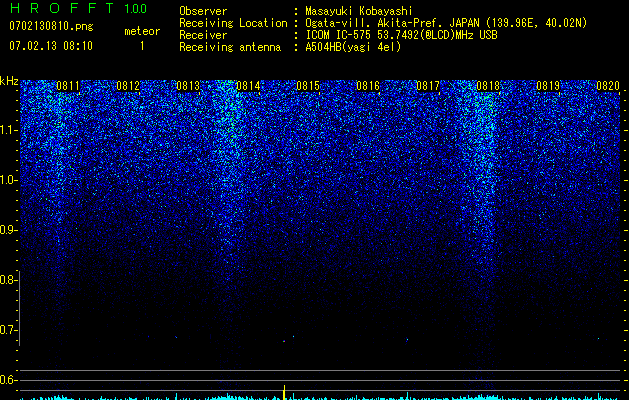
Task: Click the Receiving Location label
Action: coord(233,23)
